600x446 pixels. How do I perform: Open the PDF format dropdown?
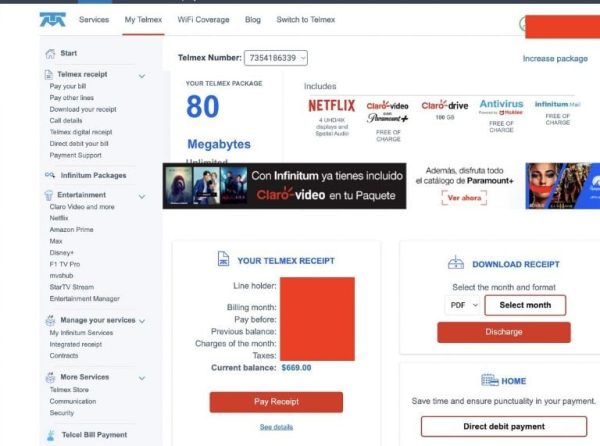tap(463, 305)
